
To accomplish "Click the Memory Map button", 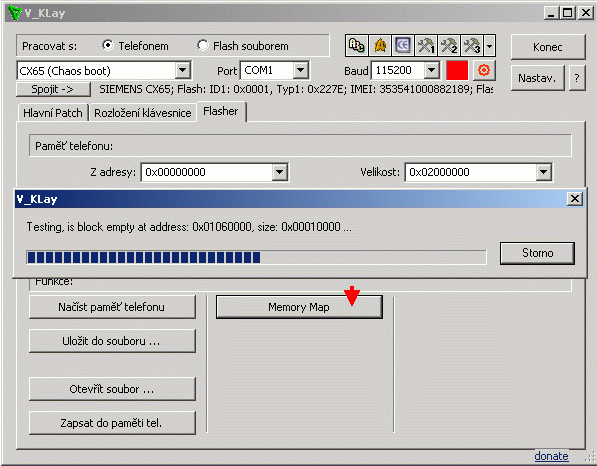I will (299, 307).
